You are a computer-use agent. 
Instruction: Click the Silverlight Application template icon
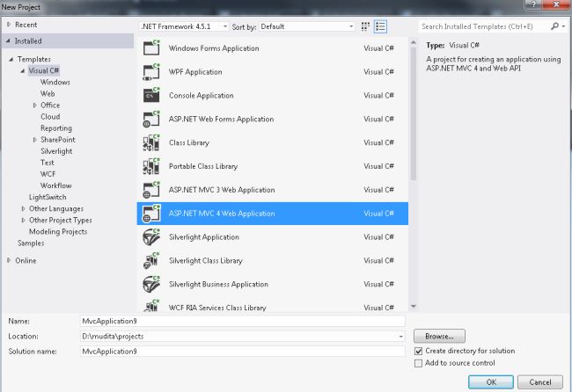point(151,236)
